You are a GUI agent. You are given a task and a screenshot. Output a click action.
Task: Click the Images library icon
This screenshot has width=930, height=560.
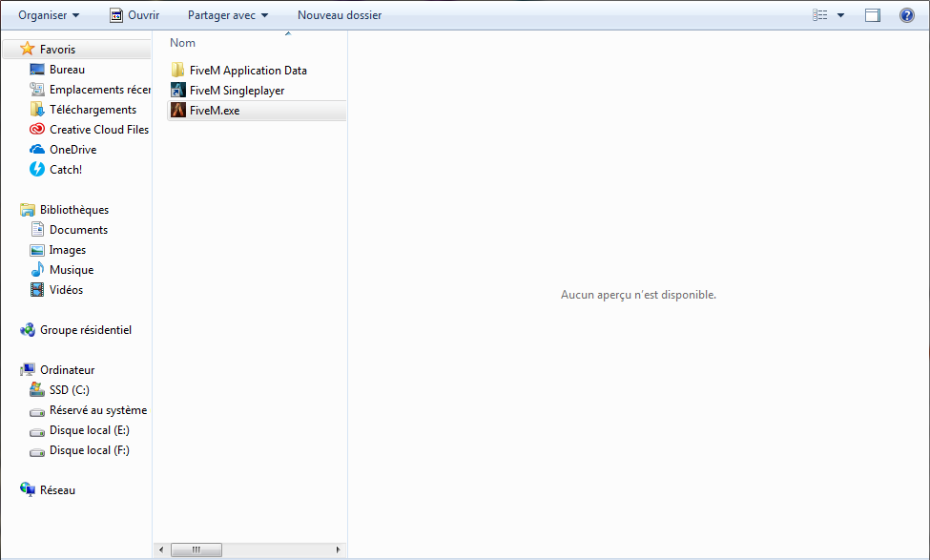point(37,250)
